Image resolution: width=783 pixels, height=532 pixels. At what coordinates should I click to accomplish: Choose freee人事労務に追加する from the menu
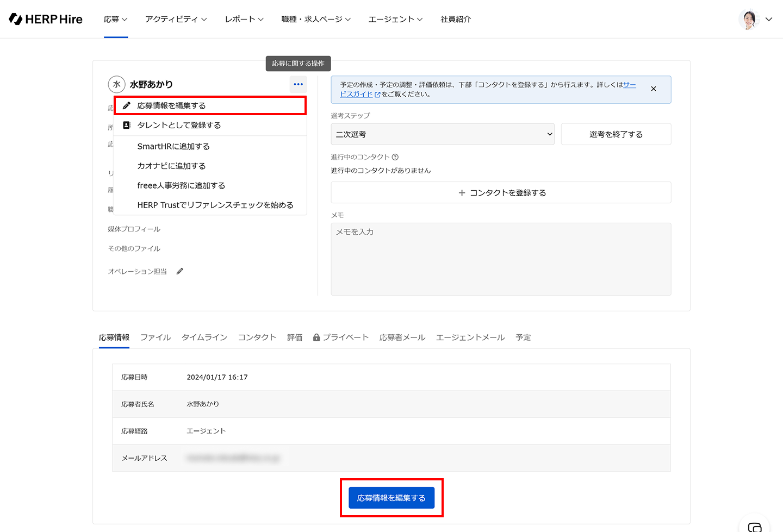tap(210, 185)
